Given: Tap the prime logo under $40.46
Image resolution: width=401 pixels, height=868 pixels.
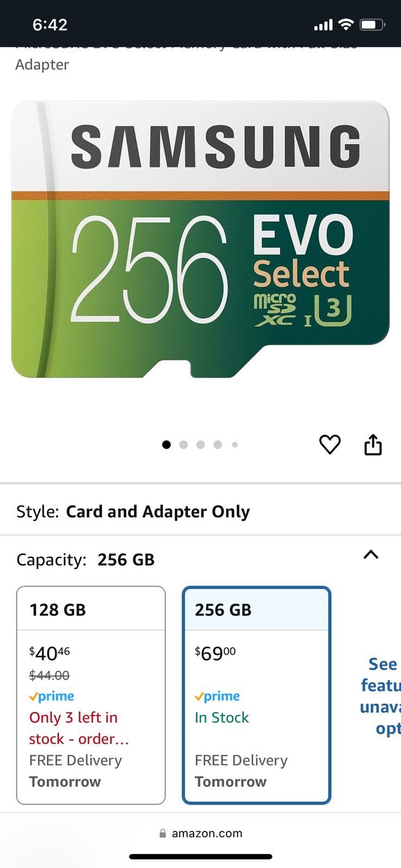Looking at the screenshot, I should coord(52,696).
